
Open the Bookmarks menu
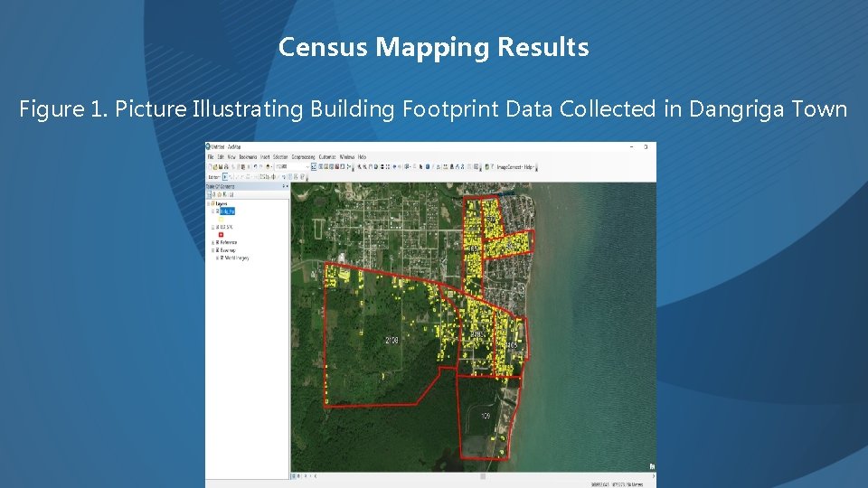click(248, 157)
